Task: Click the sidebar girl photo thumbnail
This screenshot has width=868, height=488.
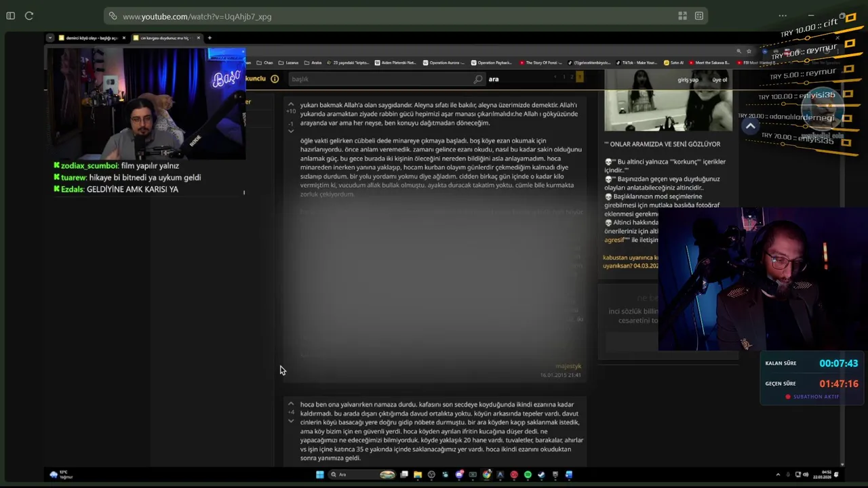Action: pyautogui.click(x=668, y=100)
